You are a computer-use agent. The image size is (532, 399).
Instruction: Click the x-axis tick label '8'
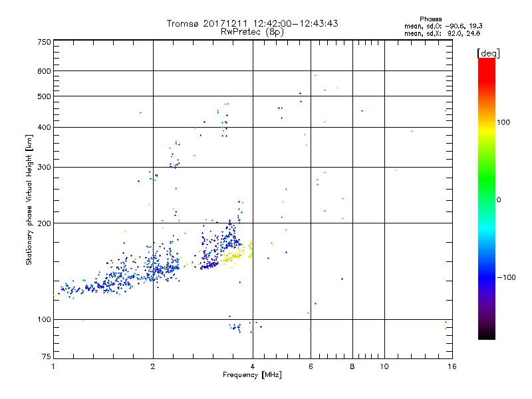coord(352,366)
